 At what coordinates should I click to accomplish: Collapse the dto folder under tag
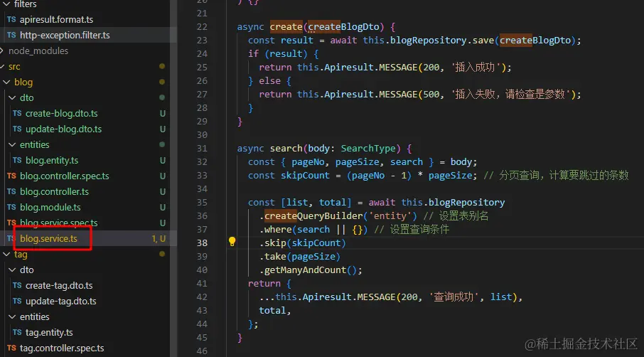tap(12, 270)
